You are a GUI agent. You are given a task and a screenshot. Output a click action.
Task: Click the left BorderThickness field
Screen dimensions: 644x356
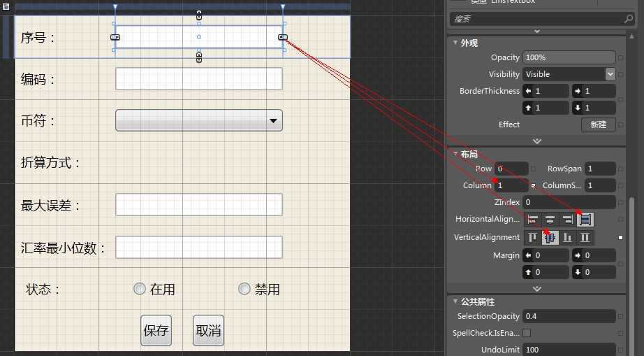click(x=546, y=91)
